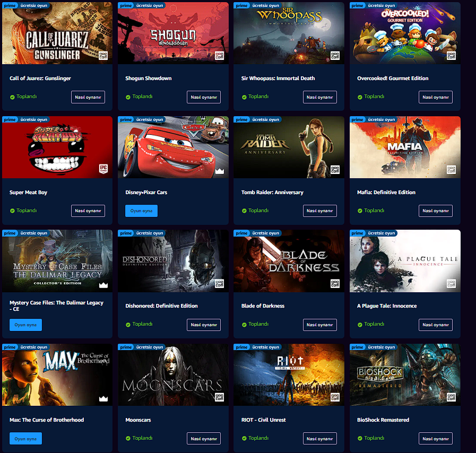Click the GOG icon on Call of Juarez cover
Image resolution: width=476 pixels, height=453 pixels.
[103, 56]
